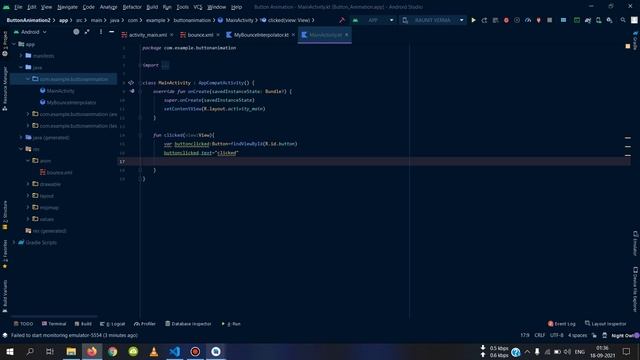This screenshot has width=640, height=360.
Task: Switch to bounce.xml editor tab
Action: pyautogui.click(x=200, y=35)
